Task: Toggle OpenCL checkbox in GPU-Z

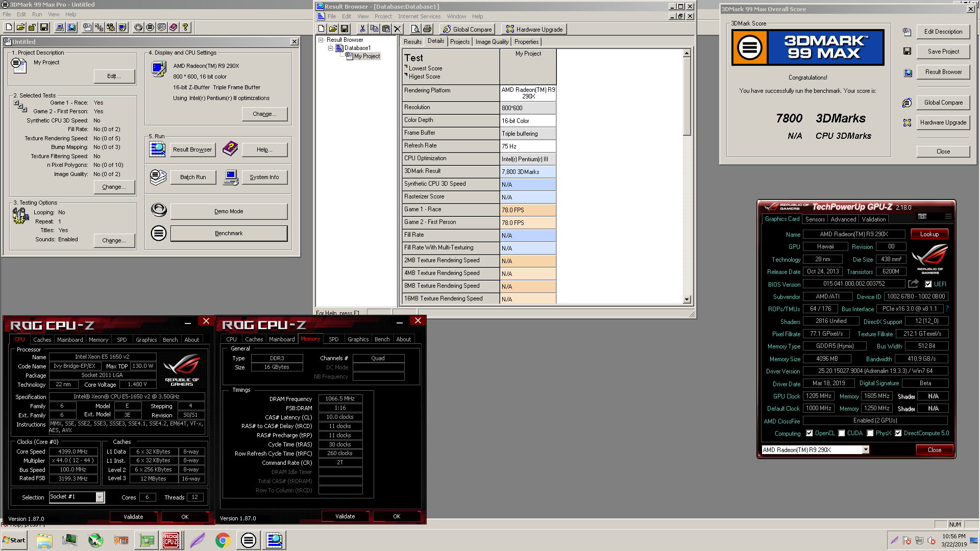Action: click(x=810, y=433)
